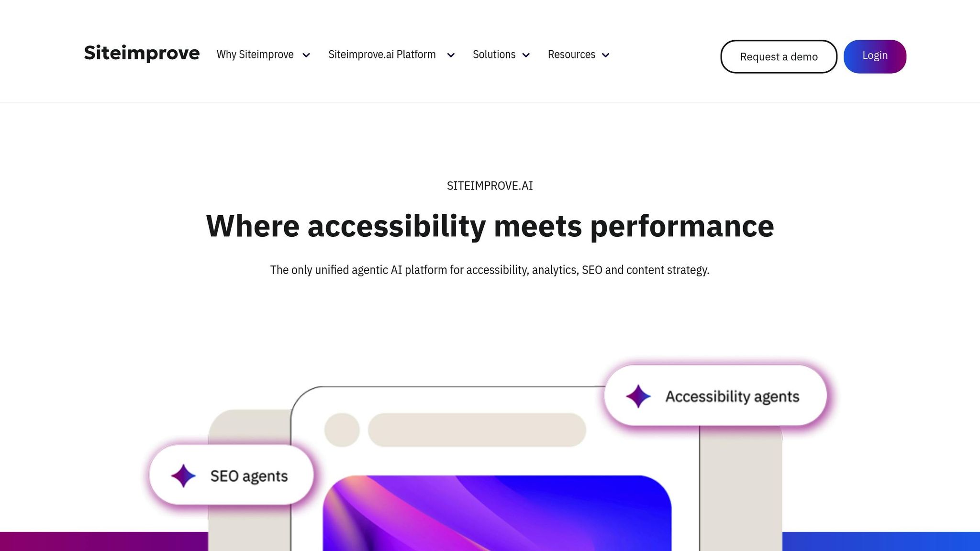Image resolution: width=980 pixels, height=551 pixels.
Task: Open the Resources menu item
Action: tap(571, 55)
